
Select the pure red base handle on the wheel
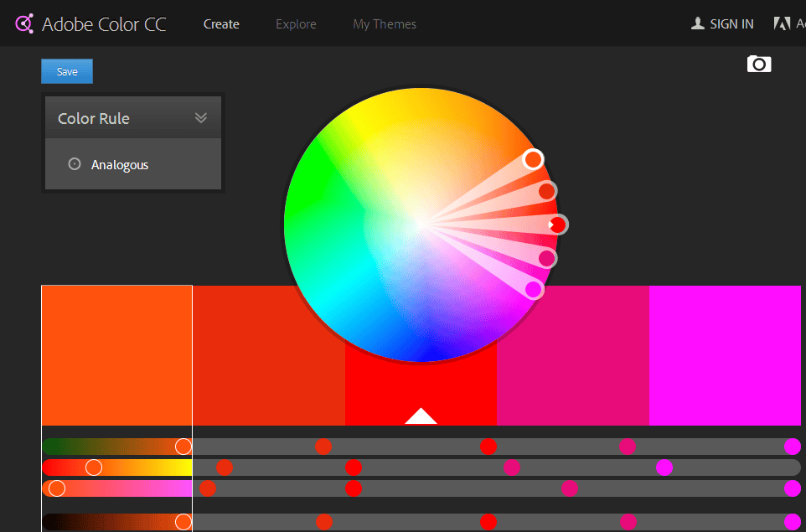[x=558, y=225]
